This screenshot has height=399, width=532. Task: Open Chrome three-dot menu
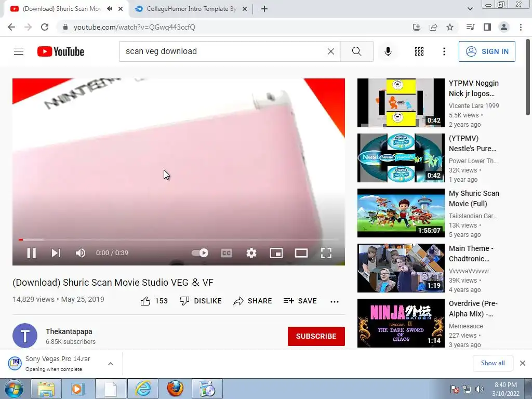[x=521, y=27]
